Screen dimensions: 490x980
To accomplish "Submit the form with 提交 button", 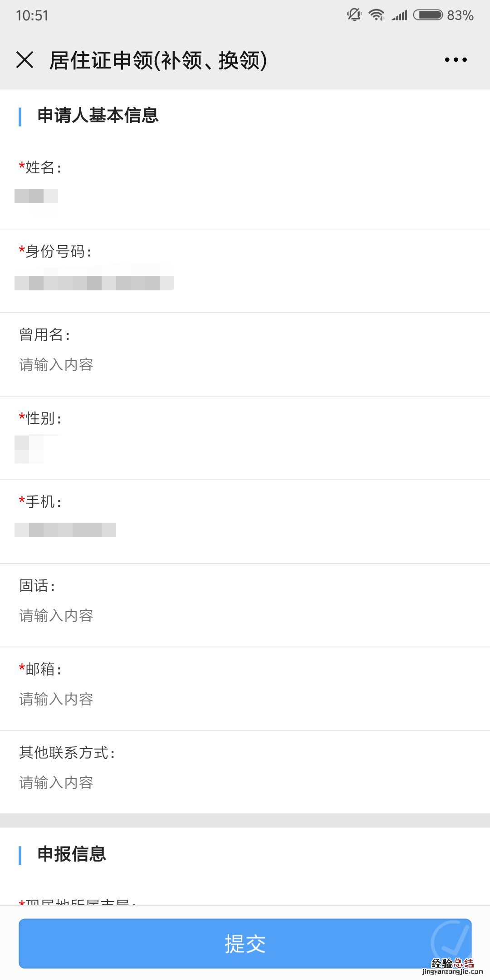I will [x=245, y=943].
